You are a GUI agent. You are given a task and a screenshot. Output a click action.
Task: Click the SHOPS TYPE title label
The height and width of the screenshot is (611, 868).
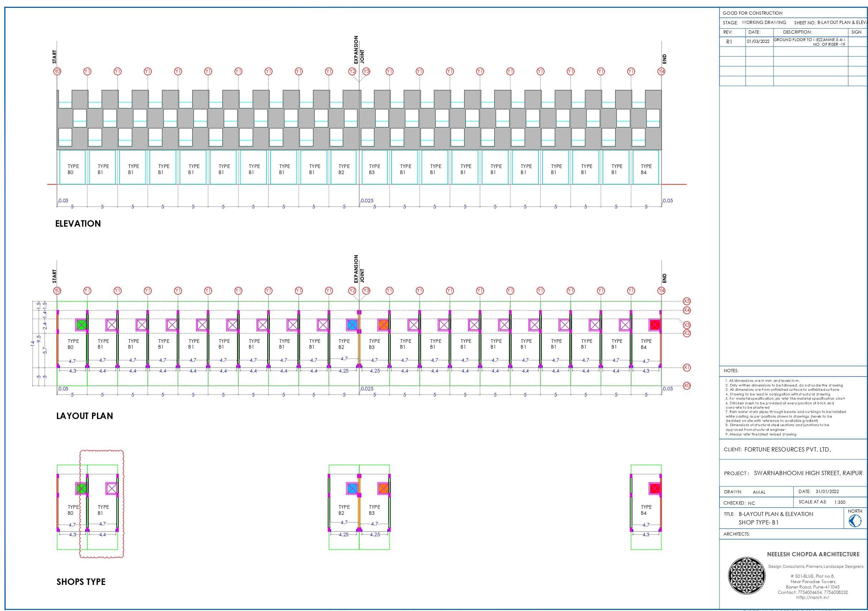[81, 582]
